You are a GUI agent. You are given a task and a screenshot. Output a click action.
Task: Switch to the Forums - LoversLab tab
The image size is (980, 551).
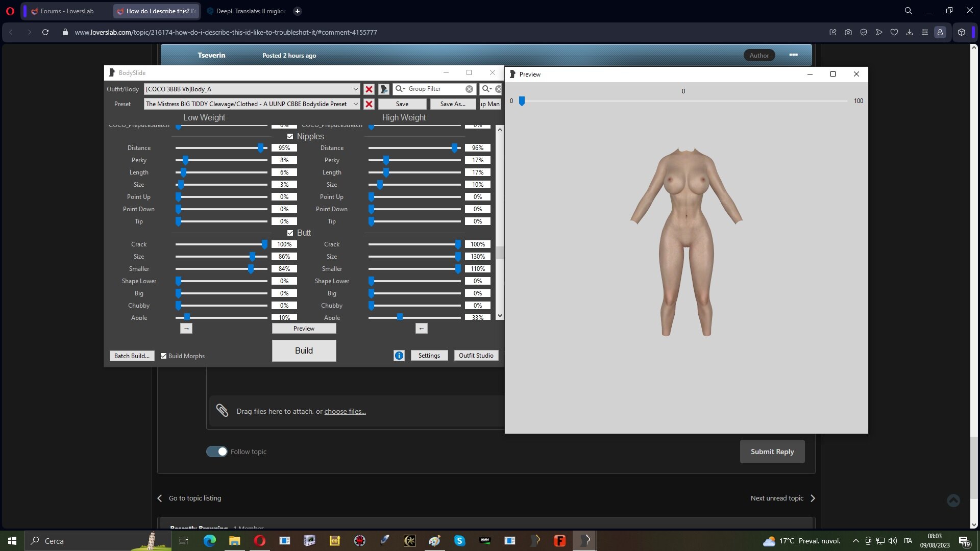coord(66,11)
